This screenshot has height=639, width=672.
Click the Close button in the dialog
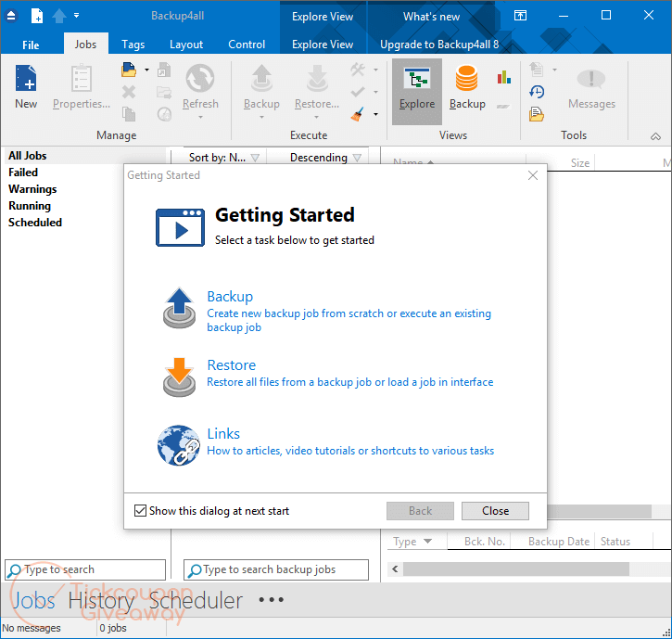point(495,511)
